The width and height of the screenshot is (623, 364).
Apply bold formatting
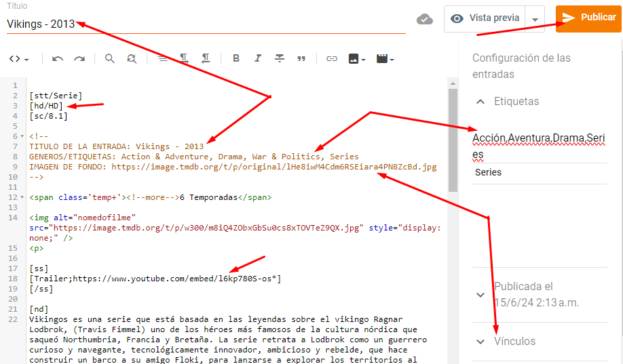(236, 58)
